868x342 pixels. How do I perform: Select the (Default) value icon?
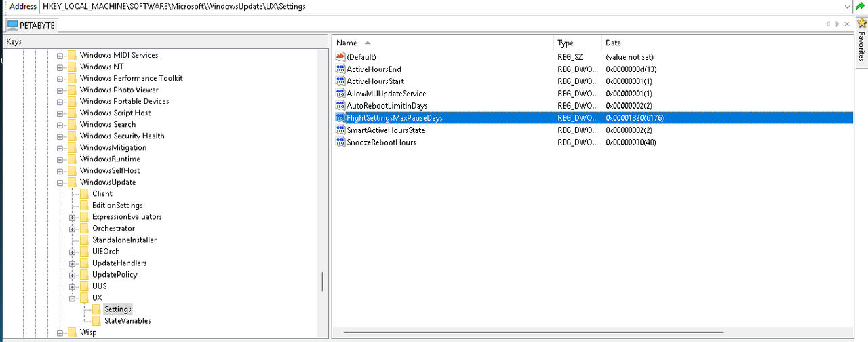coord(340,57)
